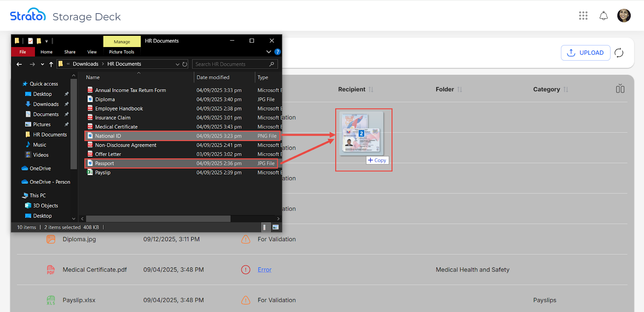Expand the Explorer ribbon chevron
The image size is (644, 312).
269,52
